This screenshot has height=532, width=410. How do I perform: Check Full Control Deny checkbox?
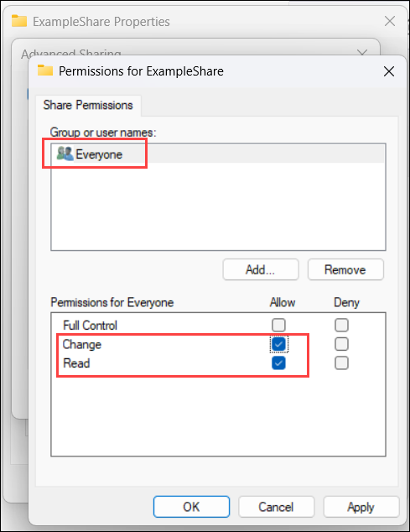(x=341, y=325)
